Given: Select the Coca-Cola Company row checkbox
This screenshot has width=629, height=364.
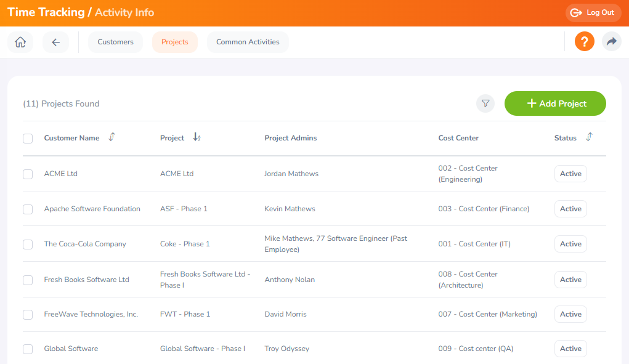Looking at the screenshot, I should (28, 245).
